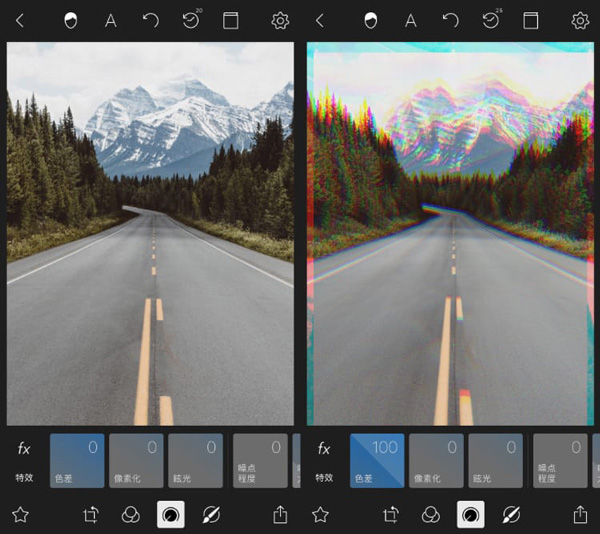Go back using the chevron in the glitch editor
This screenshot has width=600, height=534.
[x=320, y=20]
